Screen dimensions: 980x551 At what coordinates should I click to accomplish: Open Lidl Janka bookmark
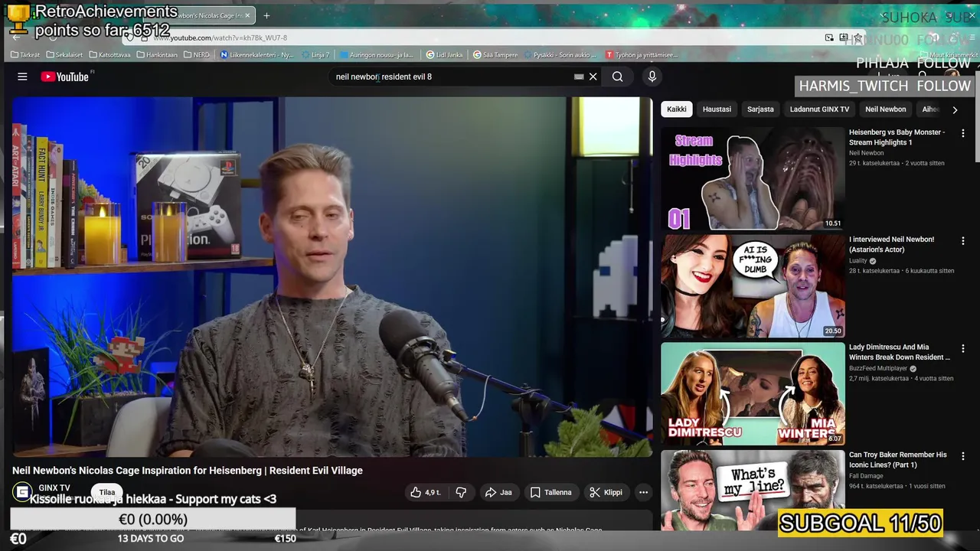444,55
